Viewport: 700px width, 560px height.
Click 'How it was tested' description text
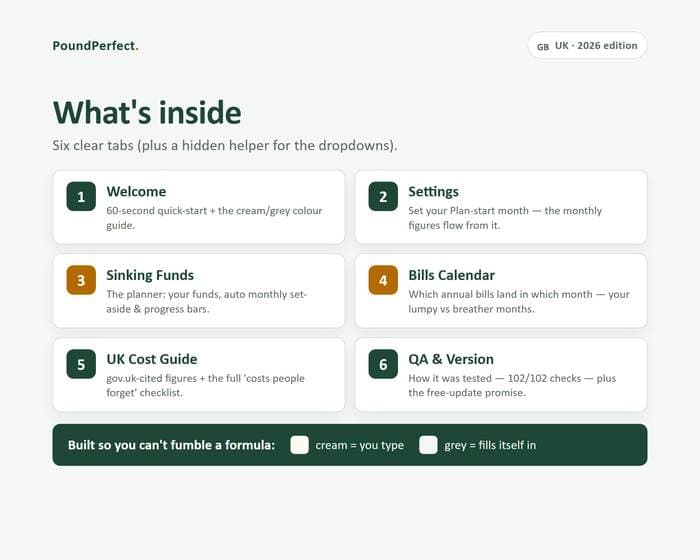512,385
